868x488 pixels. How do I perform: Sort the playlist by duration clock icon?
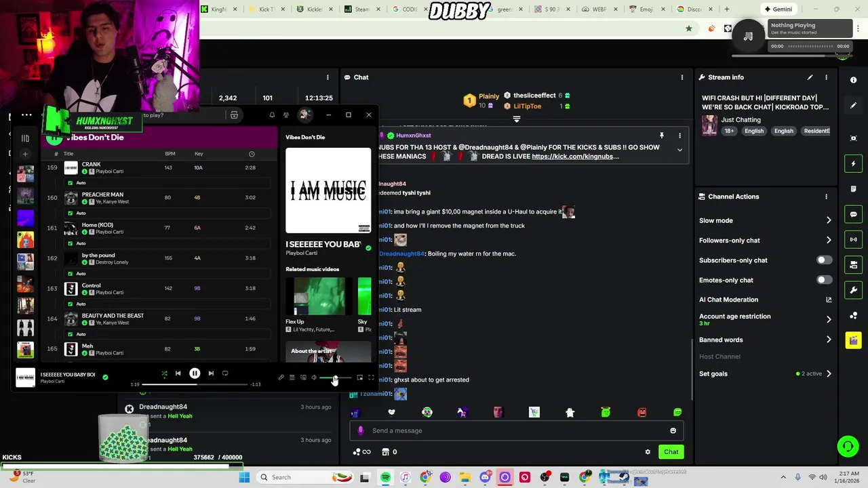tap(252, 154)
